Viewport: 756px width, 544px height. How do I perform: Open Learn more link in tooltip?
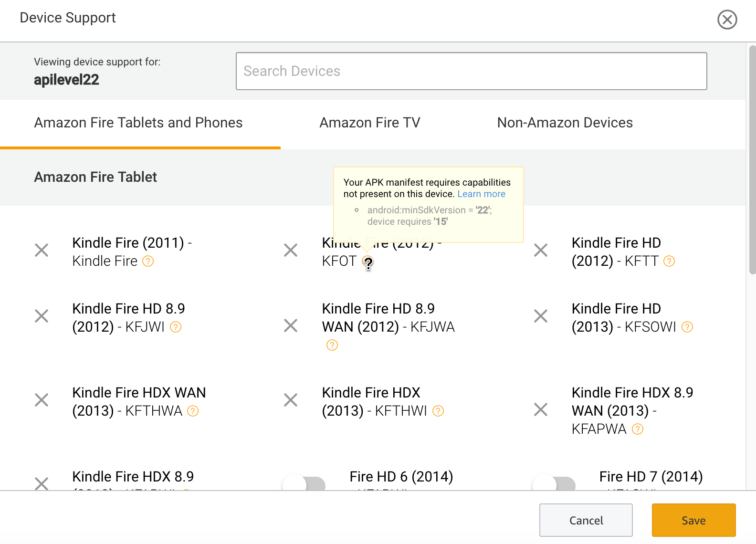[x=481, y=194]
